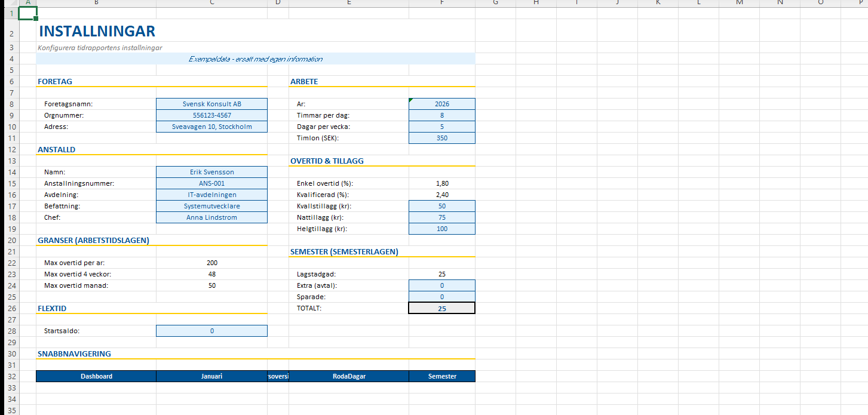Select the Foretagsnamn field Svensk Konsult AB
The image size is (868, 415).
click(211, 104)
